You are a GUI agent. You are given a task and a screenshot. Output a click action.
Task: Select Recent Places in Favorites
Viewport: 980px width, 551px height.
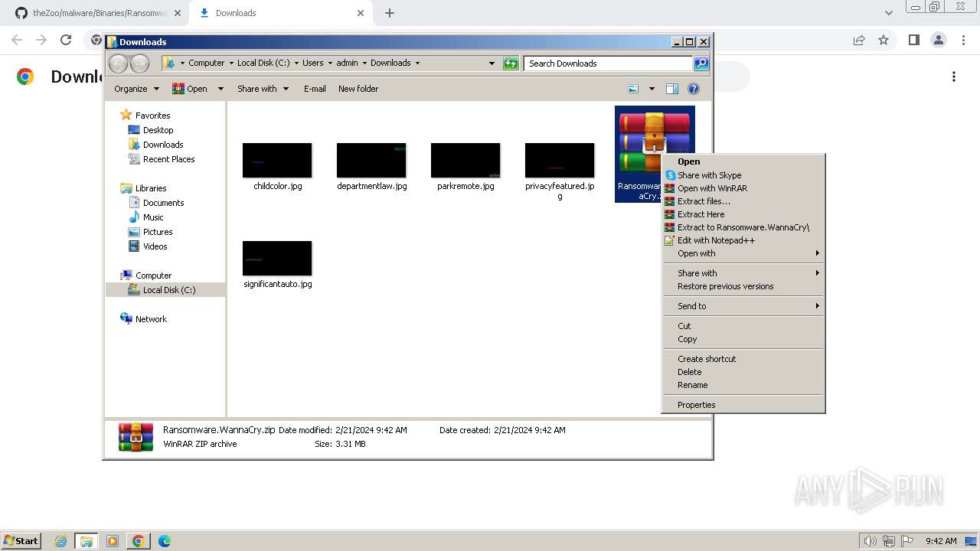[x=168, y=159]
